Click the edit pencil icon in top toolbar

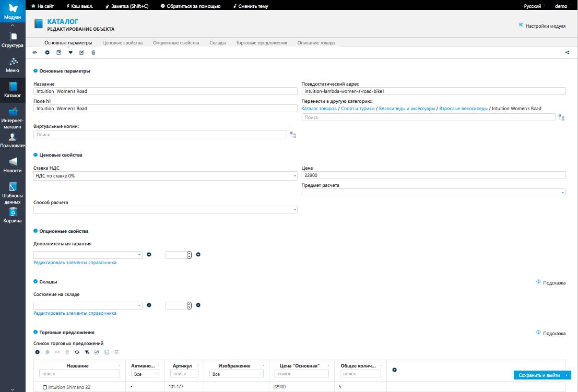click(81, 52)
